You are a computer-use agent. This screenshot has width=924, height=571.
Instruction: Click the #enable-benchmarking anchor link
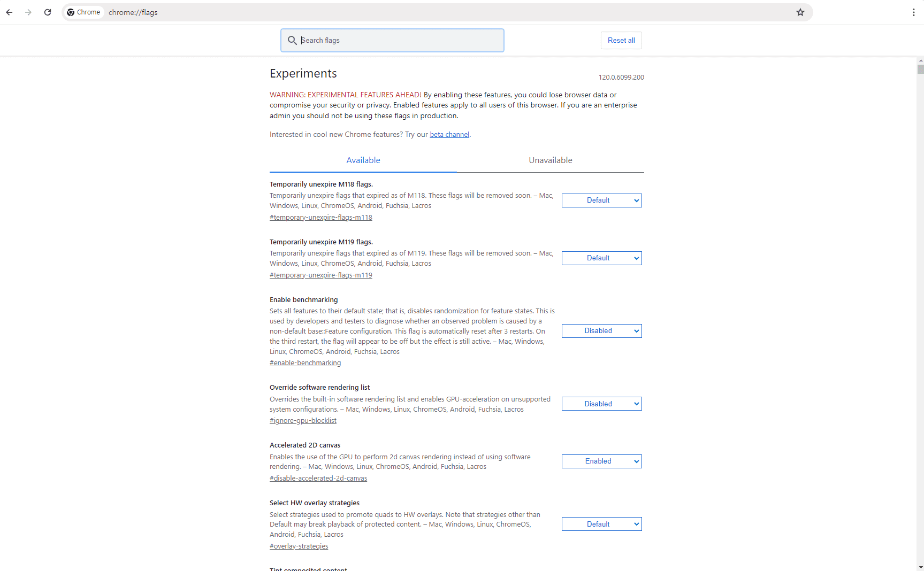pos(305,363)
